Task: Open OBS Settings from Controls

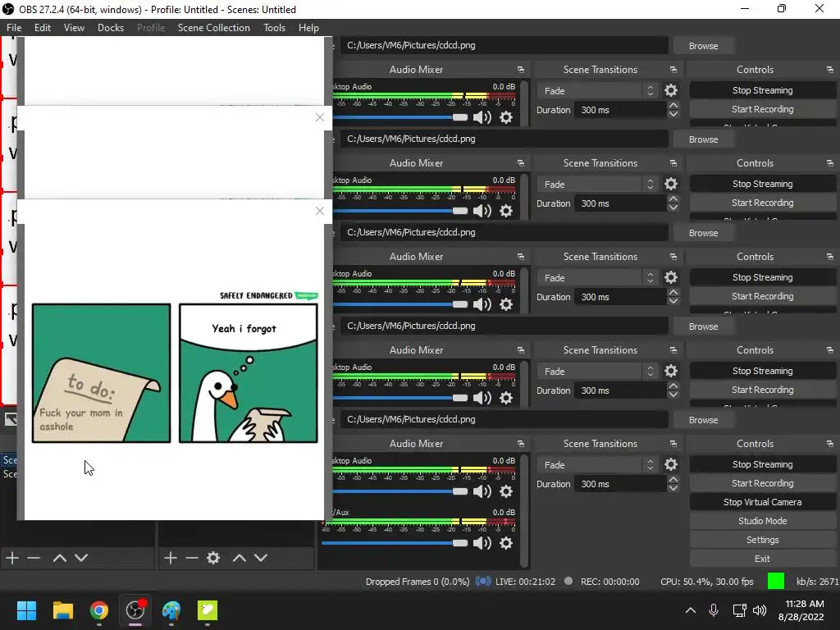Action: (762, 540)
